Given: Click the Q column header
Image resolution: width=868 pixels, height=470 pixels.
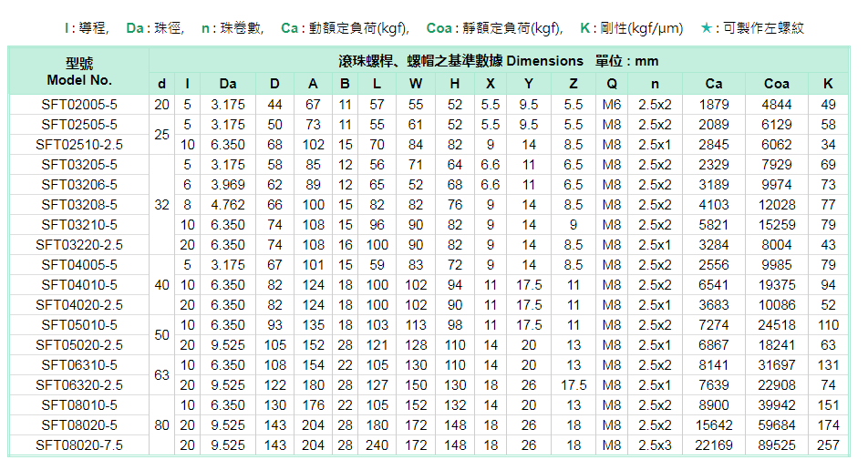Looking at the screenshot, I should [x=611, y=84].
